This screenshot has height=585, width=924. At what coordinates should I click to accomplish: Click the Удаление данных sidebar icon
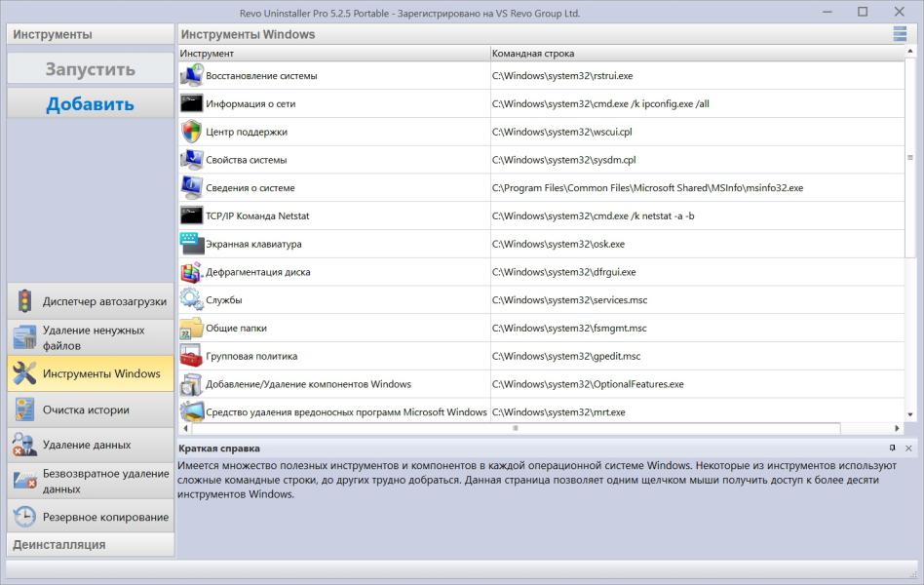(24, 445)
